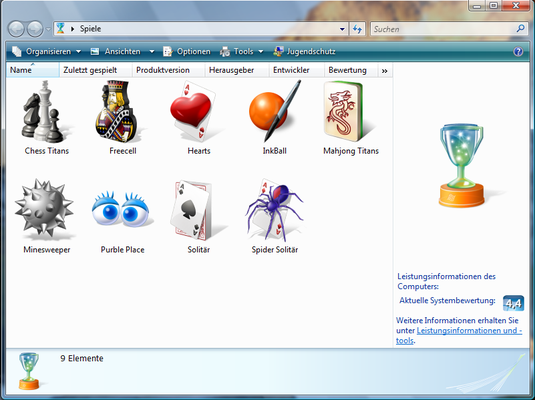535x400 pixels.
Task: Click the refresh arrows button beside address bar
Action: point(357,29)
